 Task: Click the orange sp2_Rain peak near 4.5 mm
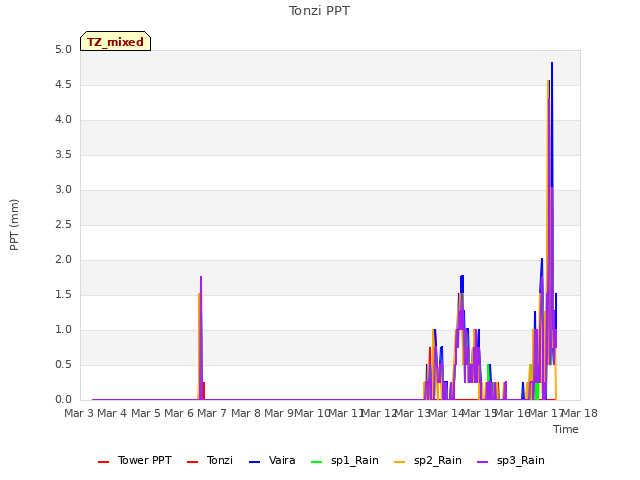[548, 81]
